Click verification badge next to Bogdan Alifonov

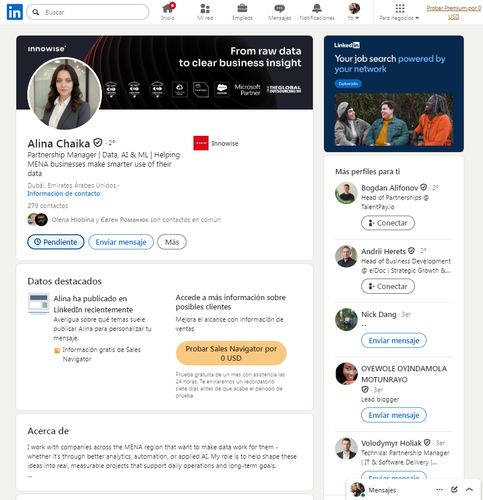click(423, 187)
